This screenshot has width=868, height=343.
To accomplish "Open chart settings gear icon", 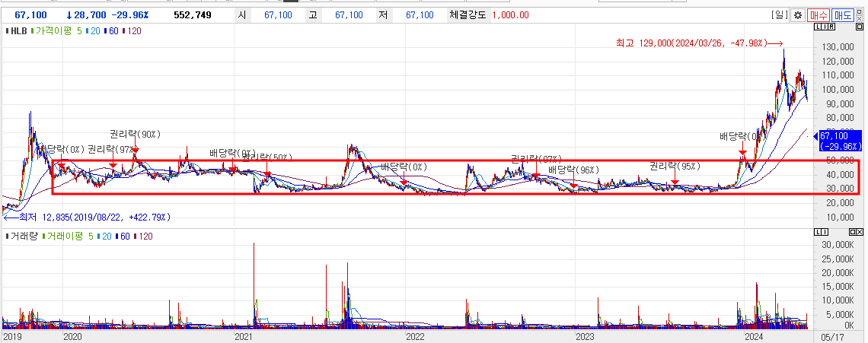I will pos(798,15).
